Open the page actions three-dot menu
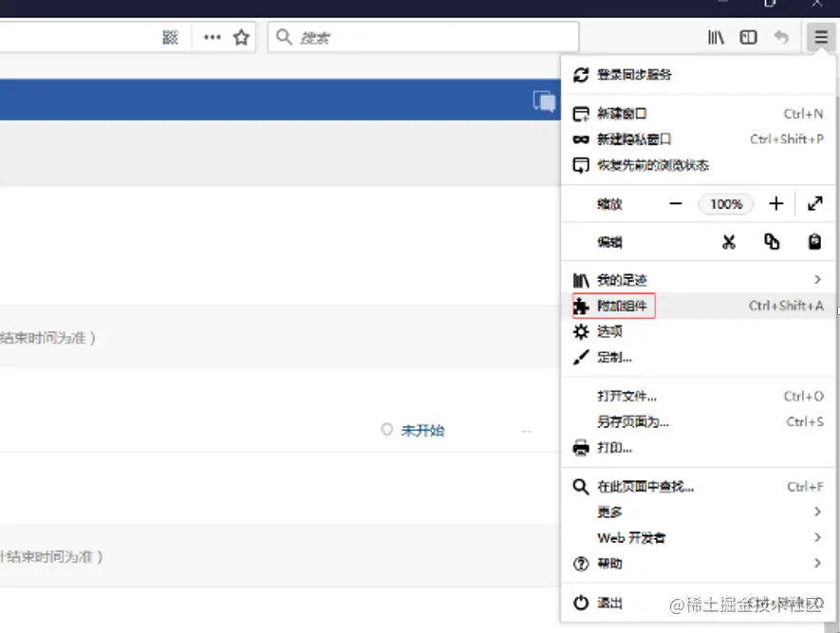The height and width of the screenshot is (633, 840). coord(213,37)
